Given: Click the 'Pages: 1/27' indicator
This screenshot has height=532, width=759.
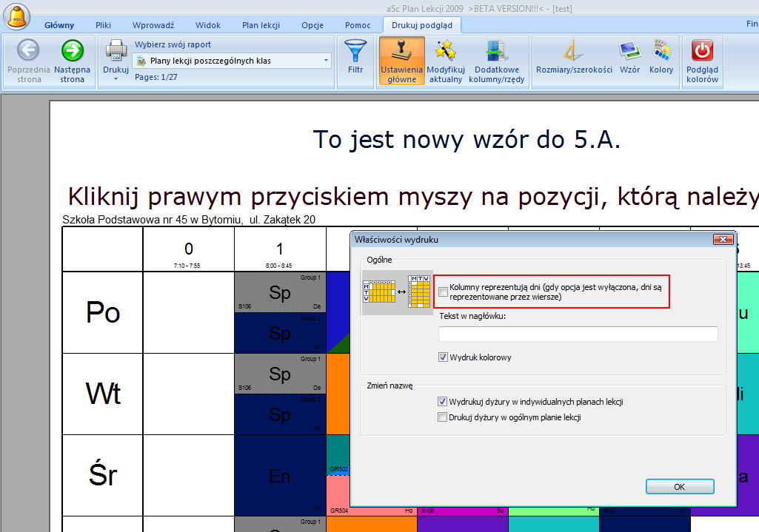Looking at the screenshot, I should tap(156, 77).
